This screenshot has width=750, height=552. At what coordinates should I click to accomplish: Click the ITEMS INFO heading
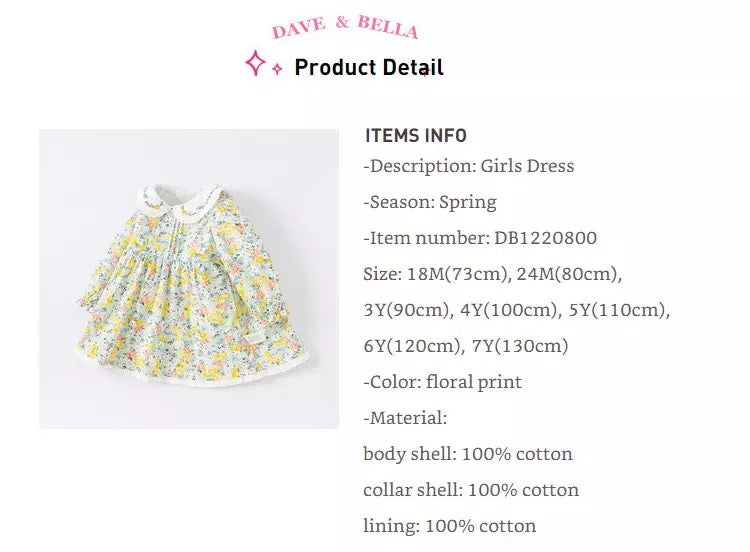click(x=416, y=136)
